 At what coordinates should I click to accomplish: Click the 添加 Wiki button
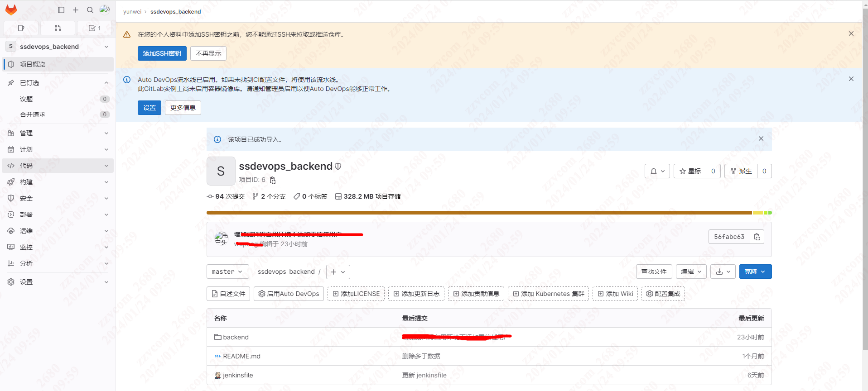click(615, 294)
